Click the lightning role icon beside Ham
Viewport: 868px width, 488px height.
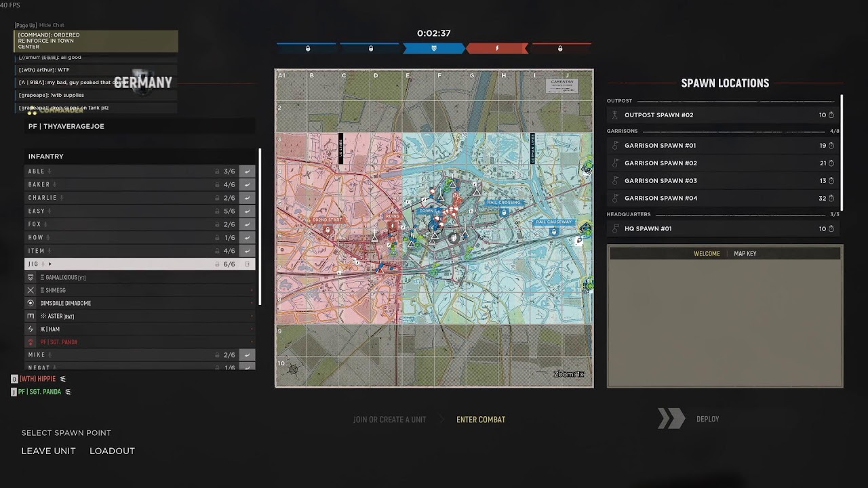31,329
